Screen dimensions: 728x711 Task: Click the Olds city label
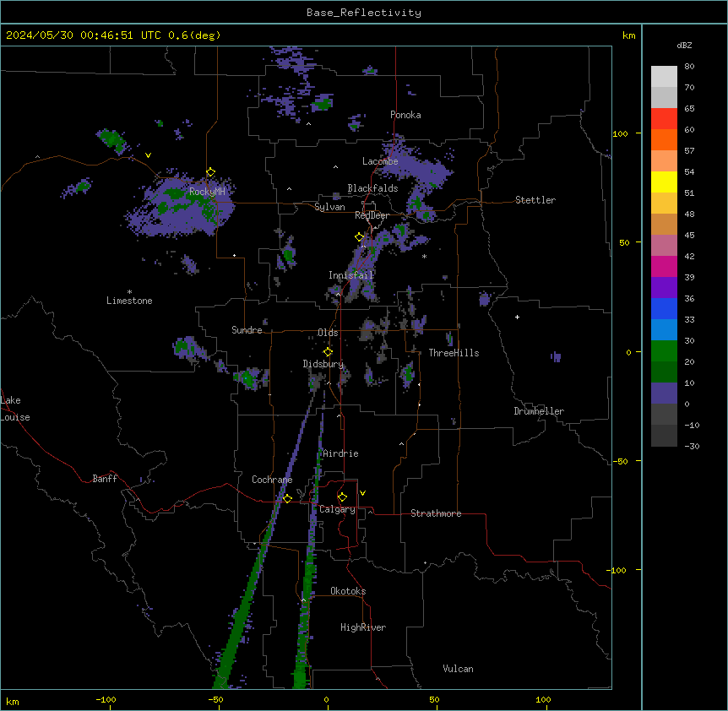coord(328,333)
